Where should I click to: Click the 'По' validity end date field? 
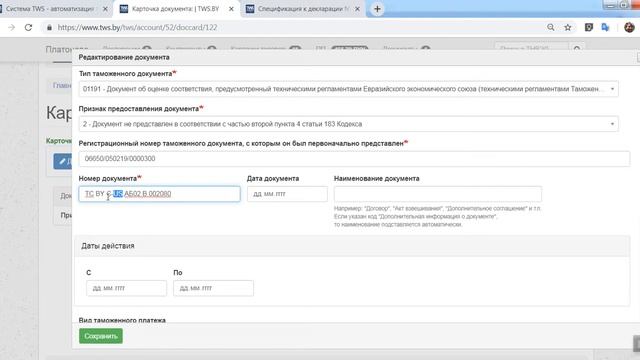coord(213,288)
